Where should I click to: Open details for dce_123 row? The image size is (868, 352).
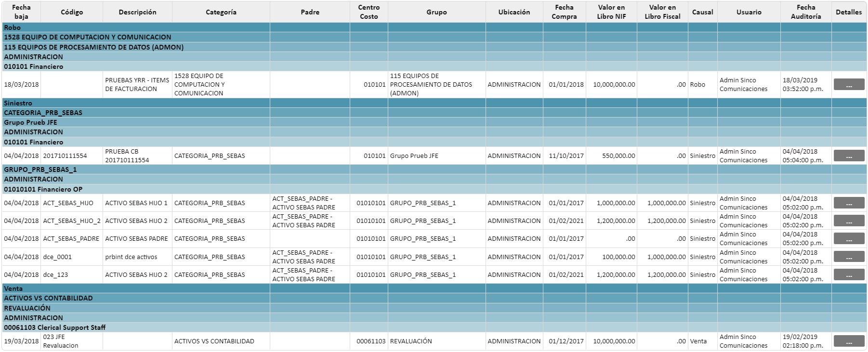tap(849, 274)
